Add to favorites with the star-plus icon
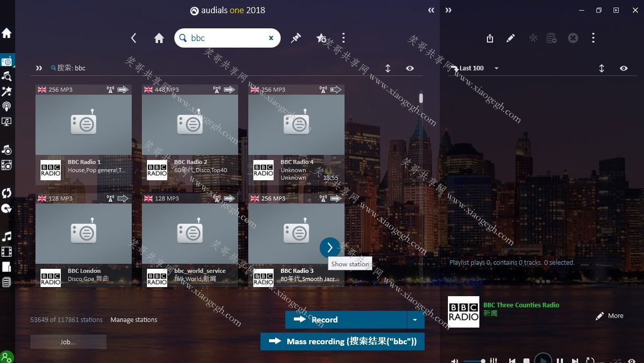This screenshot has height=363, width=644. 321,38
